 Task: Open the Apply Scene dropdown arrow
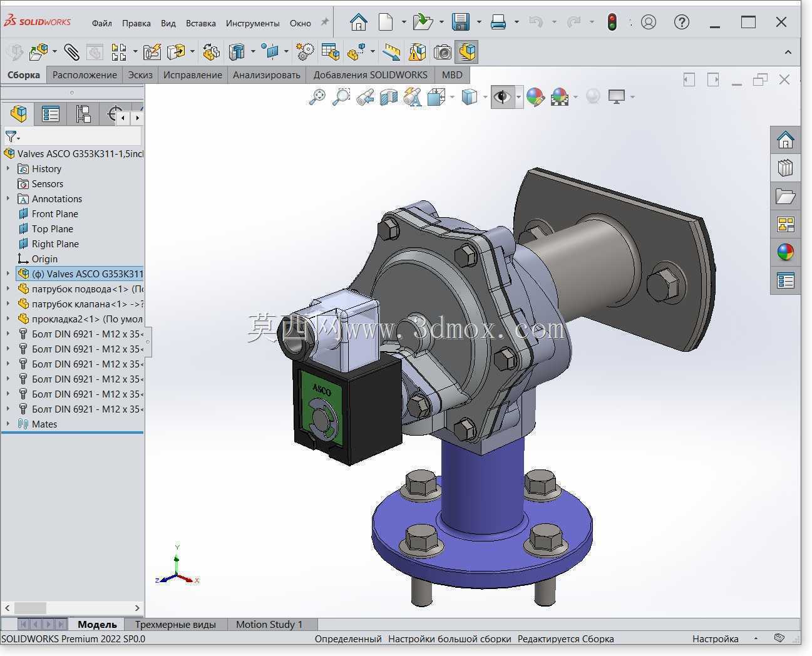click(x=575, y=97)
